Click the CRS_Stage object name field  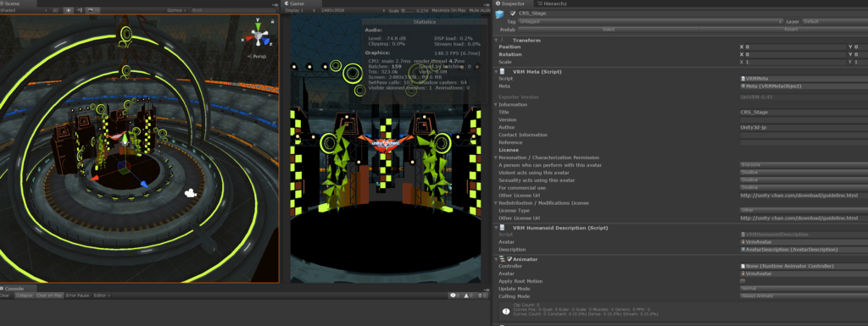692,13
